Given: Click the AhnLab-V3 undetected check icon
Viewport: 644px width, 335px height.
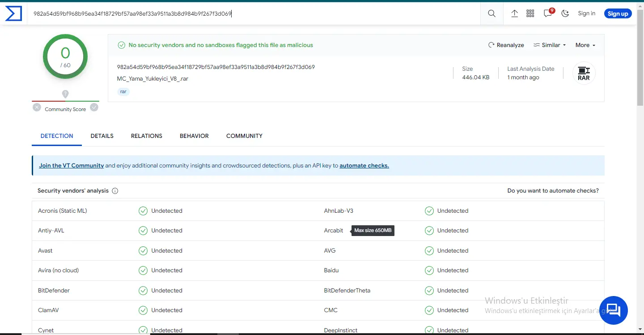Looking at the screenshot, I should [x=429, y=211].
